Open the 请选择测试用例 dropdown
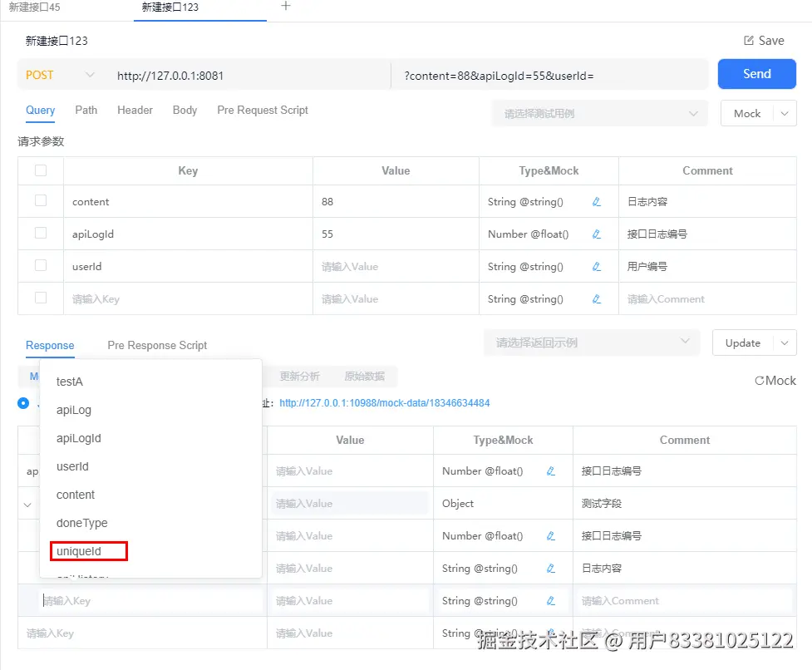Image resolution: width=812 pixels, height=670 pixels. click(x=598, y=113)
